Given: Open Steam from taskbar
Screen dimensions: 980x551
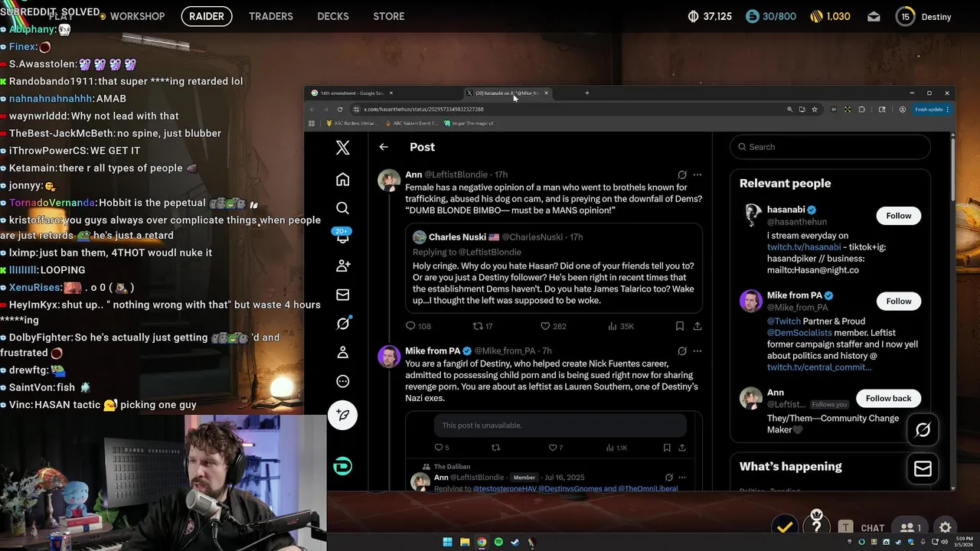Looking at the screenshot, I should point(515,542).
